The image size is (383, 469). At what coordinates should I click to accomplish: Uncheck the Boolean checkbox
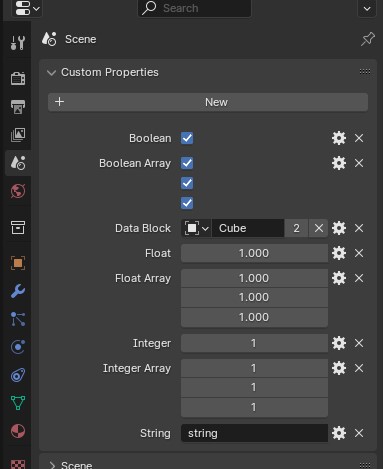187,138
